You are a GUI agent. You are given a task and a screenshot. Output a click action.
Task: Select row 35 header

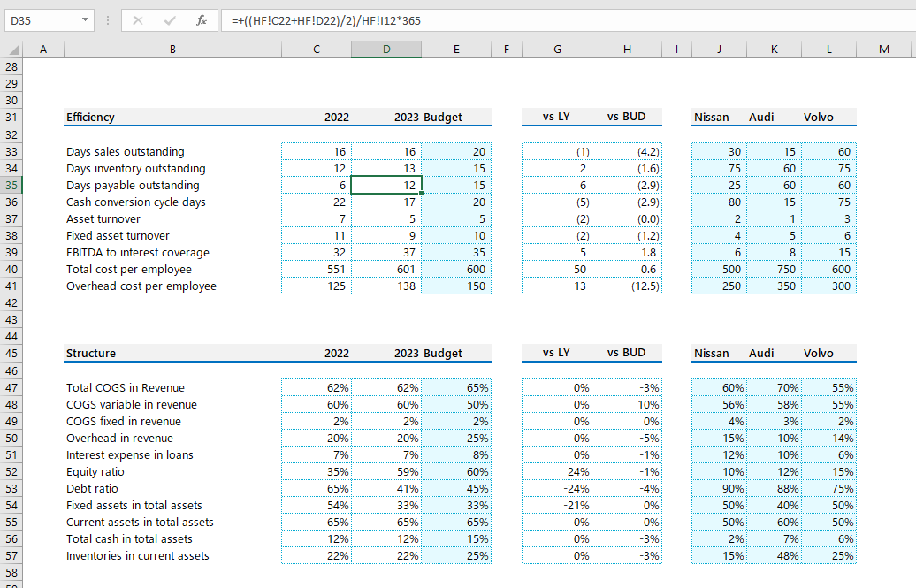11,186
